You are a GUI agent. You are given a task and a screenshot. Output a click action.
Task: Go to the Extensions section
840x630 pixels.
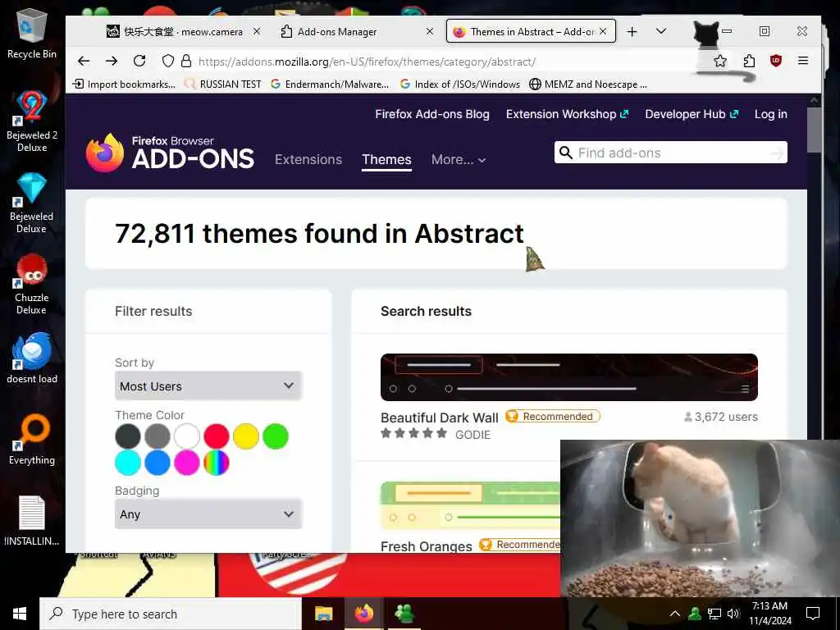click(x=308, y=160)
